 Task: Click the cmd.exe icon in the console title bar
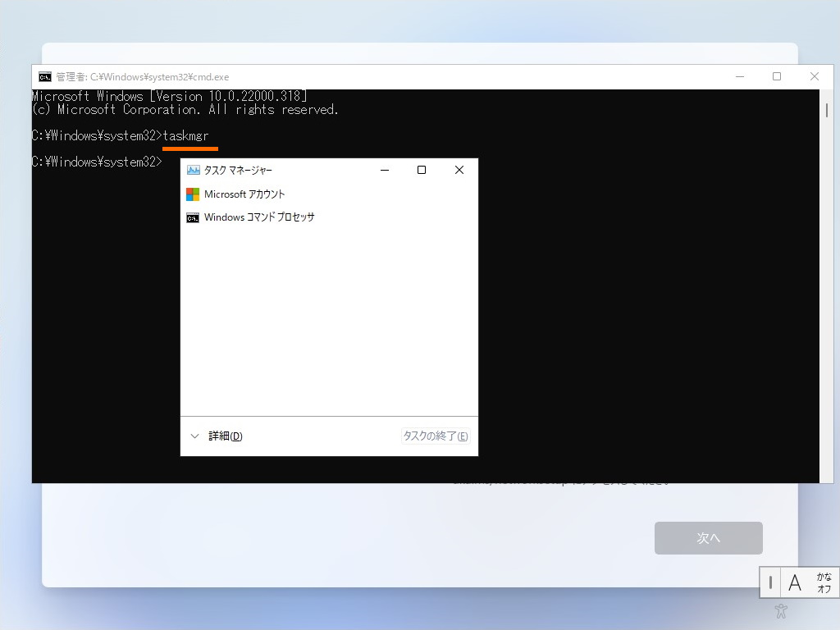click(x=45, y=76)
